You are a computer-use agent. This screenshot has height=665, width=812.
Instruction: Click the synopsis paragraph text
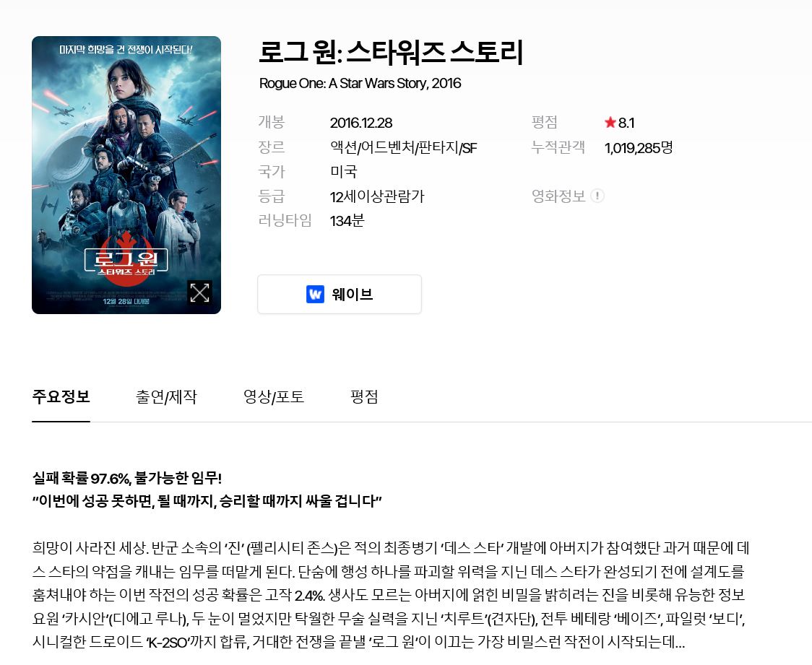click(391, 595)
